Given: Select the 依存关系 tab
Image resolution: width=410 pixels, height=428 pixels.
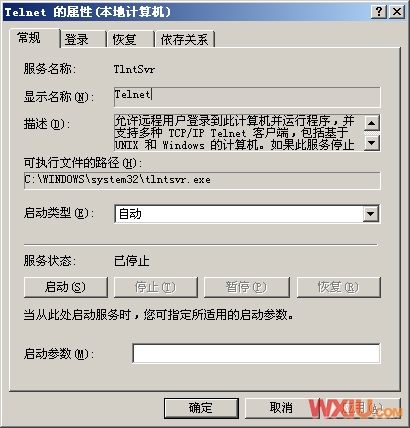Looking at the screenshot, I should click(184, 39).
